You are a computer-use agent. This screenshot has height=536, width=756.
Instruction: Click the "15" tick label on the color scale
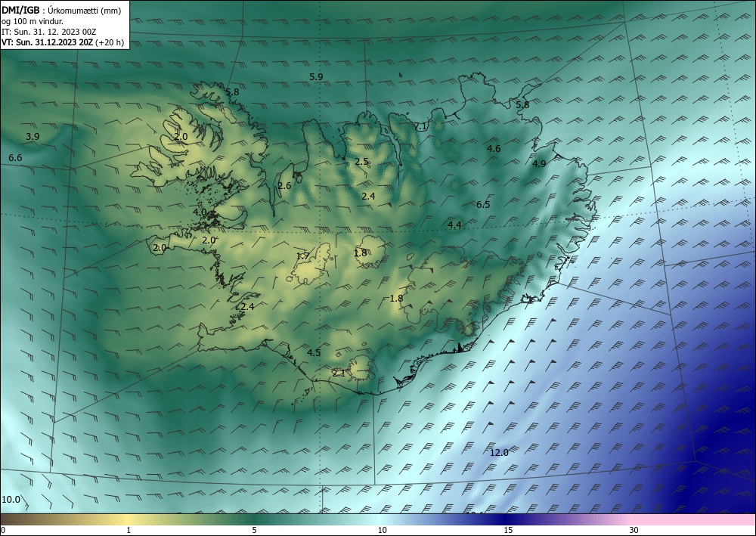pos(508,531)
